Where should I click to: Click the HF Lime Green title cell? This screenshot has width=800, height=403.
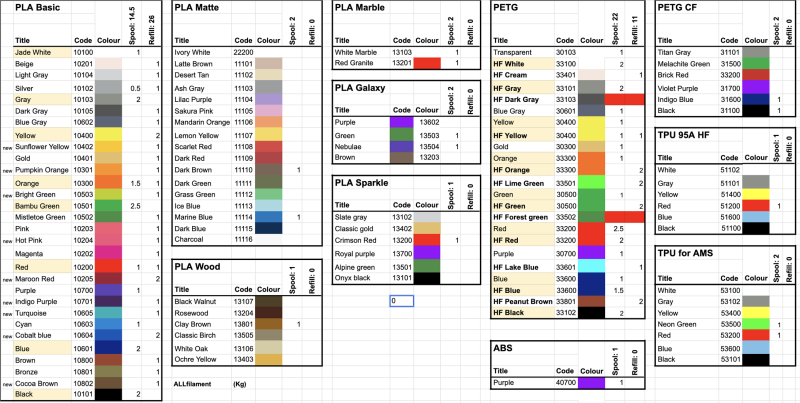click(523, 183)
